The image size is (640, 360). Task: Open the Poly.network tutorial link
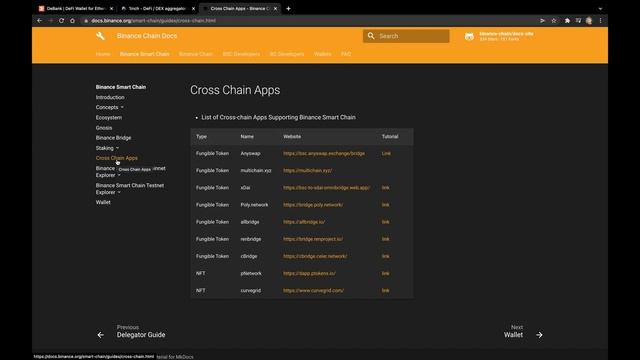point(385,205)
